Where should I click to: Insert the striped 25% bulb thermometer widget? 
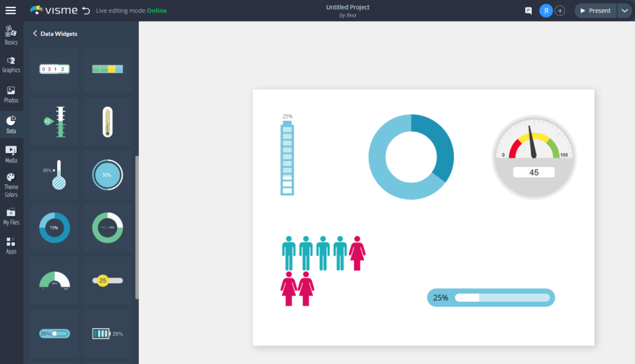pyautogui.click(x=55, y=175)
